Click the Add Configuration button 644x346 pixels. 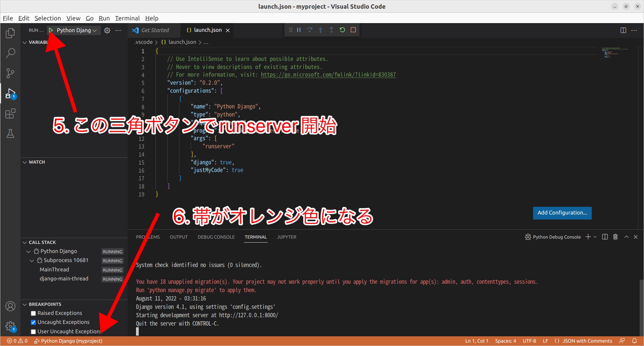pos(562,213)
